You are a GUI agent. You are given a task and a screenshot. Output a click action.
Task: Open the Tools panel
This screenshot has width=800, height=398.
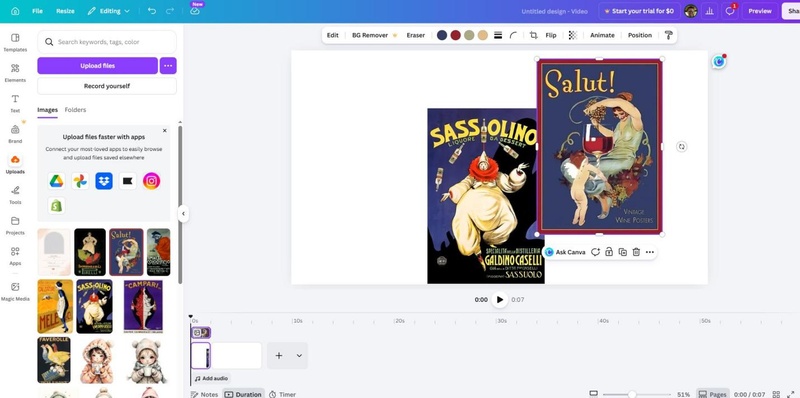(15, 195)
